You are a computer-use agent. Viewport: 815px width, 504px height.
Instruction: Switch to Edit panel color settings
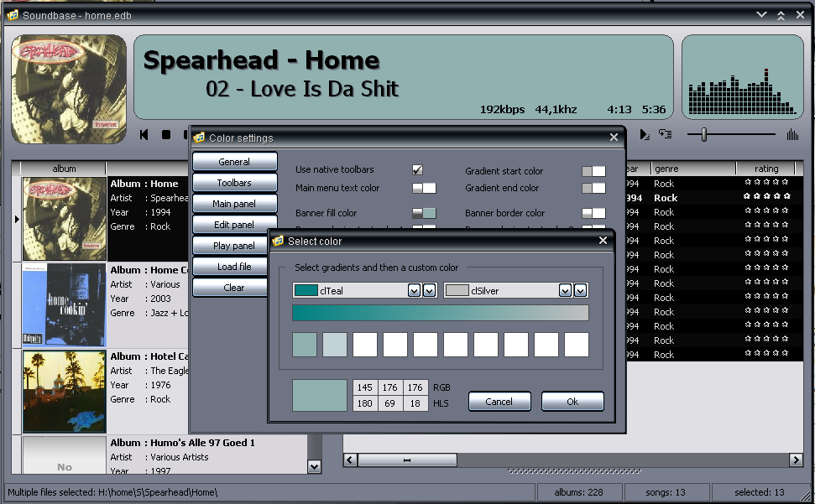coord(234,224)
